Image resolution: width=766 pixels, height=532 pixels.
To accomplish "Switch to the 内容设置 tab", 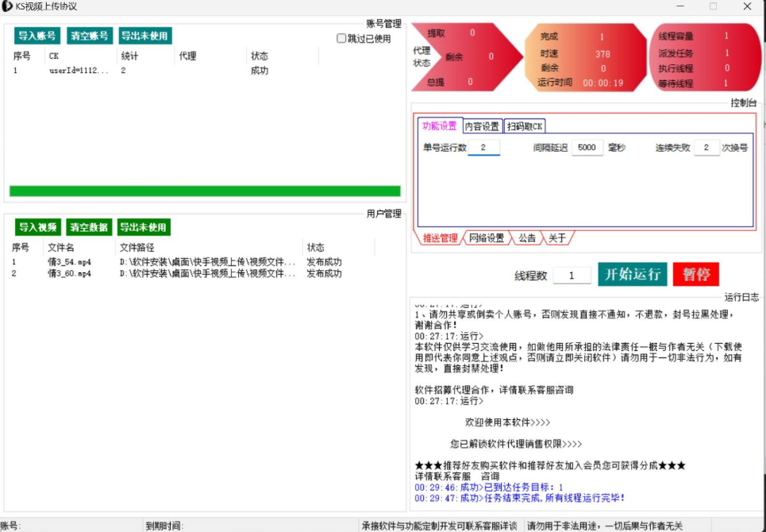I will pyautogui.click(x=482, y=126).
